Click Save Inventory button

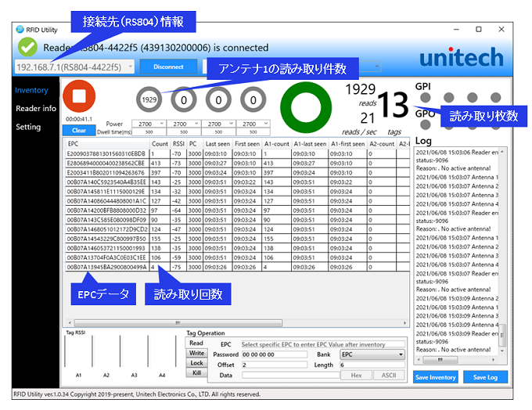point(435,377)
